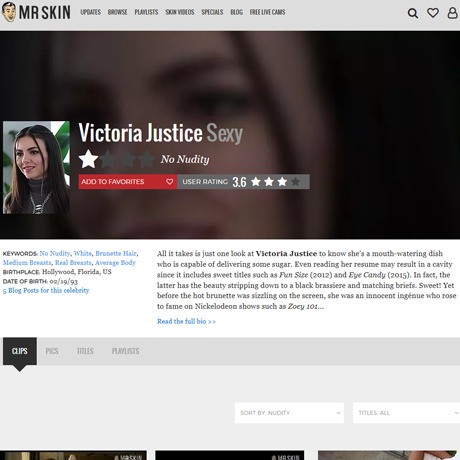Click the profile portrait thumbnail
The width and height of the screenshot is (460, 460).
(x=36, y=167)
